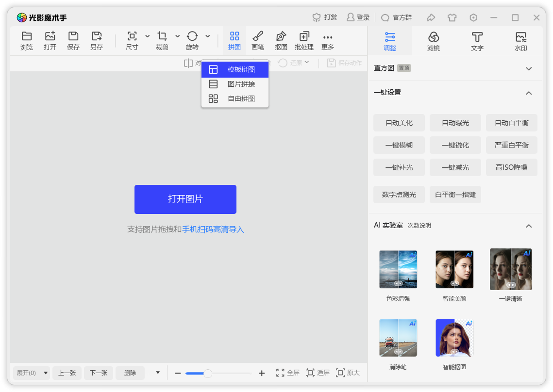Apply 自动白平衡 one-click adjustment

coord(511,123)
